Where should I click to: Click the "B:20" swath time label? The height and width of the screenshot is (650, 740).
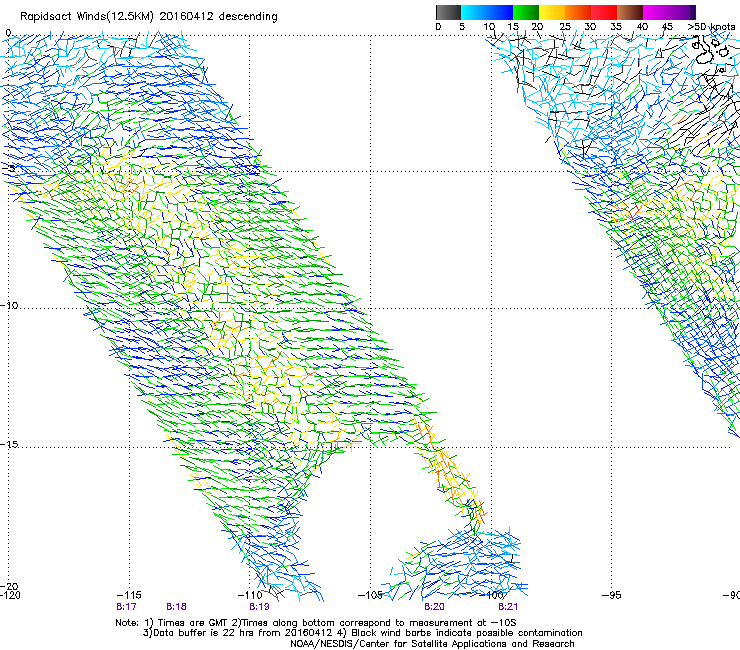point(434,607)
